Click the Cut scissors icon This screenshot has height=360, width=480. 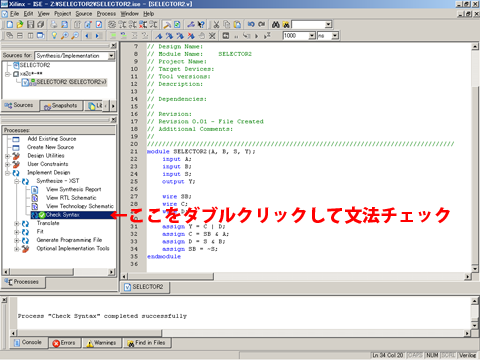pos(216,25)
